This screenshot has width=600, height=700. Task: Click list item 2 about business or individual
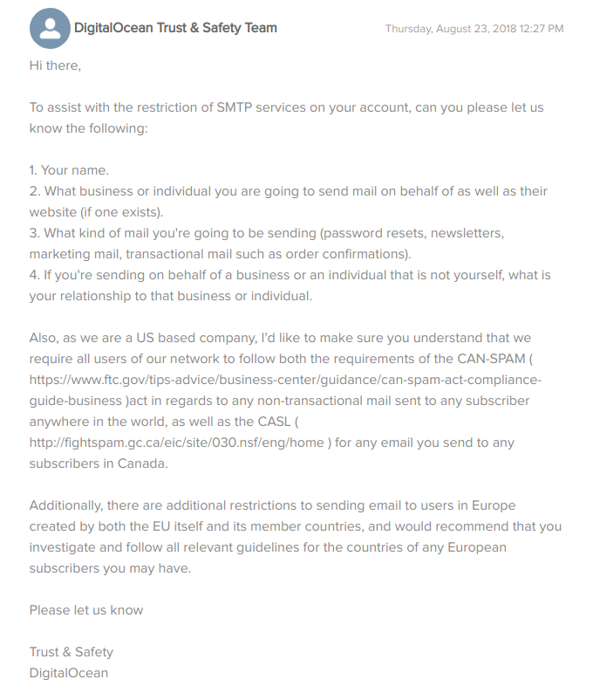288,191
